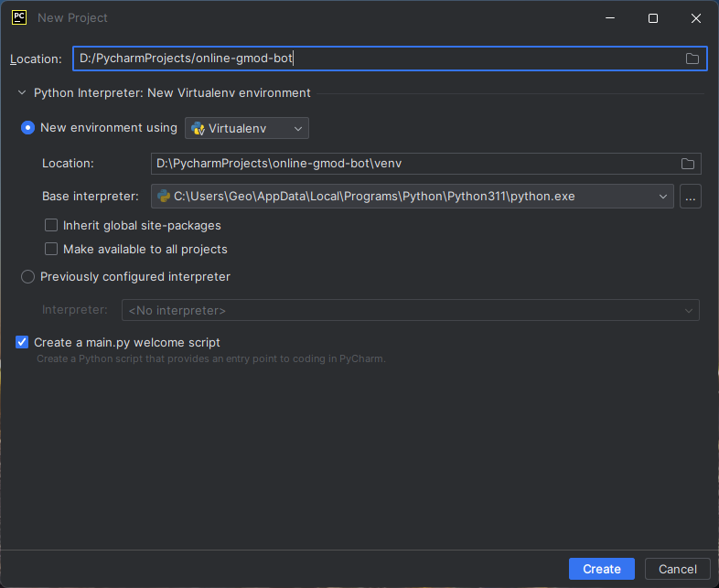Check Make available to all projects
The height and width of the screenshot is (588, 719).
click(51, 249)
